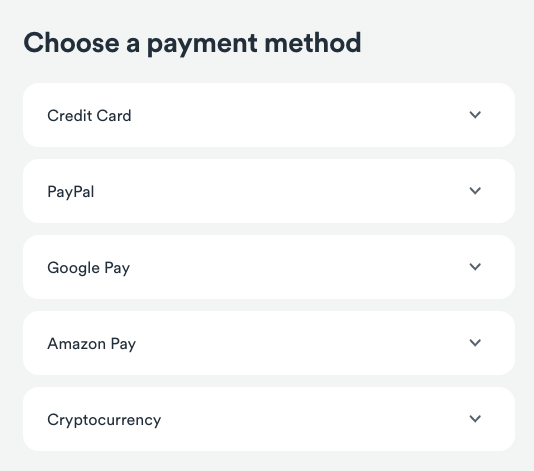534x471 pixels.
Task: Open Google Pay using its chevron icon
Action: [x=475, y=267]
